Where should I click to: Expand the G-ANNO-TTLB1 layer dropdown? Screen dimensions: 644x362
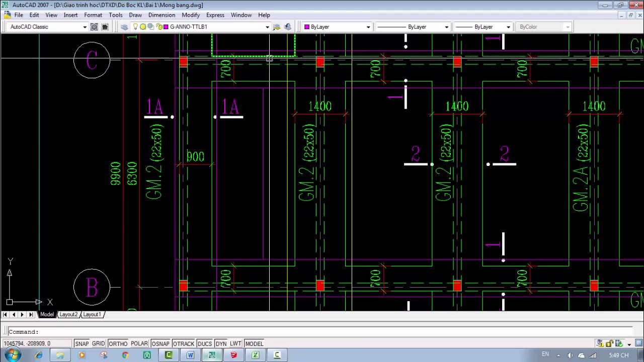[267, 27]
